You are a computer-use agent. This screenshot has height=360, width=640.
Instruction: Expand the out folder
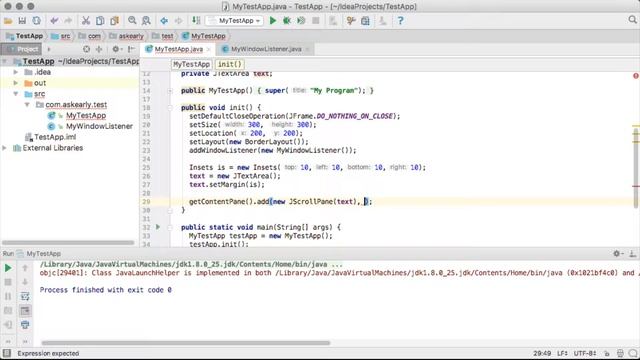pos(16,83)
